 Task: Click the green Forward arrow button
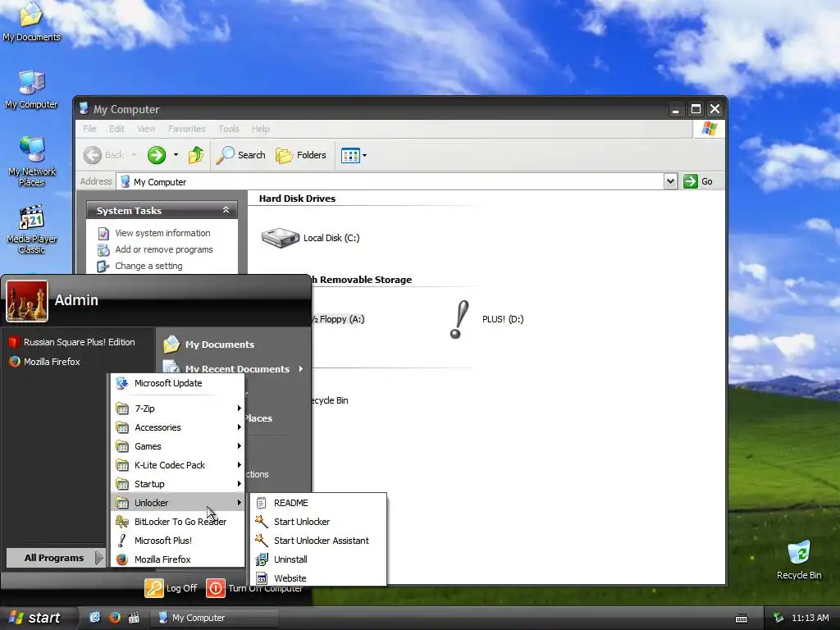pos(157,155)
